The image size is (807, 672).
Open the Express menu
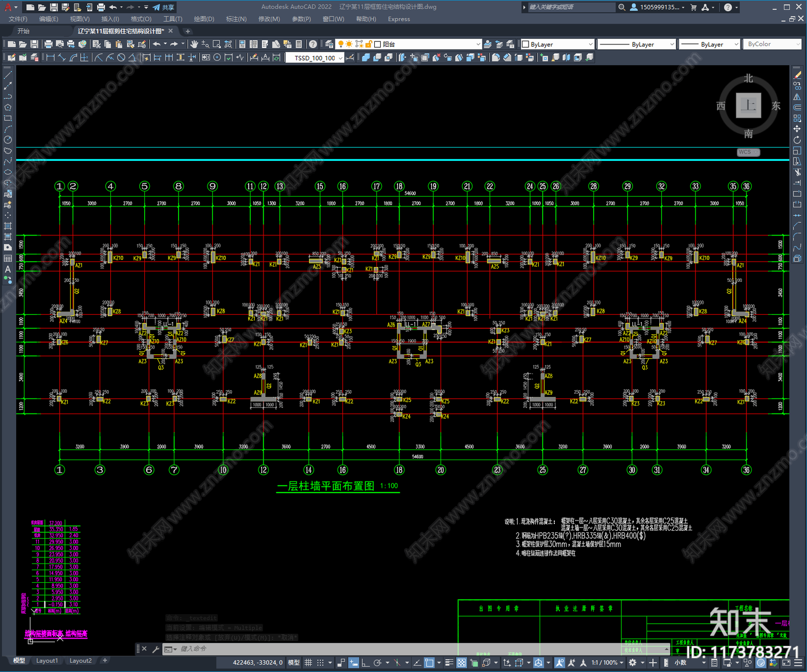(399, 19)
